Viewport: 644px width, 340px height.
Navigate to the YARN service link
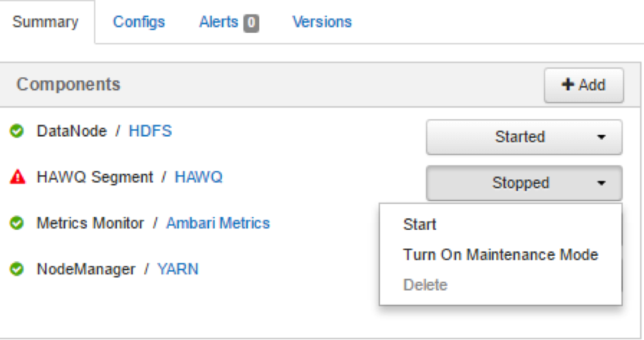pos(178,269)
